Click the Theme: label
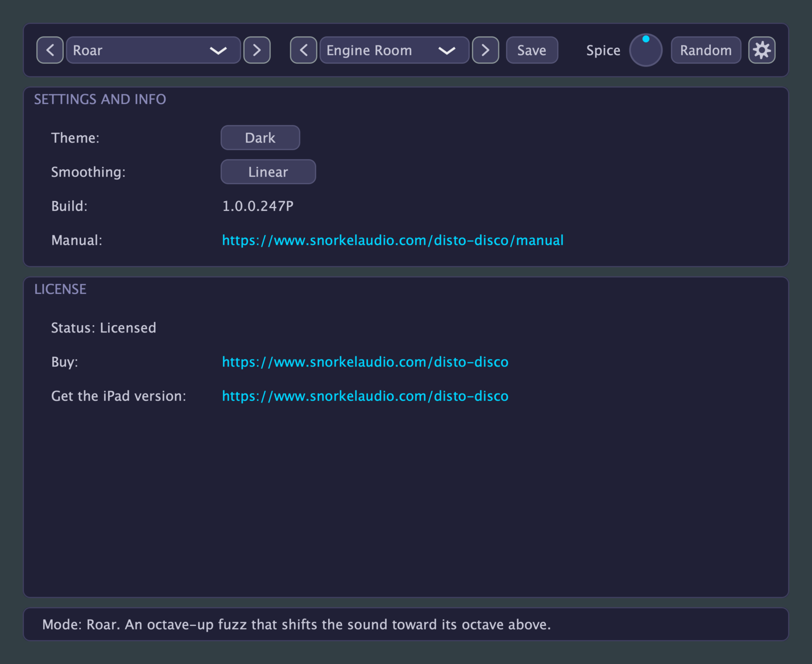 click(x=75, y=138)
